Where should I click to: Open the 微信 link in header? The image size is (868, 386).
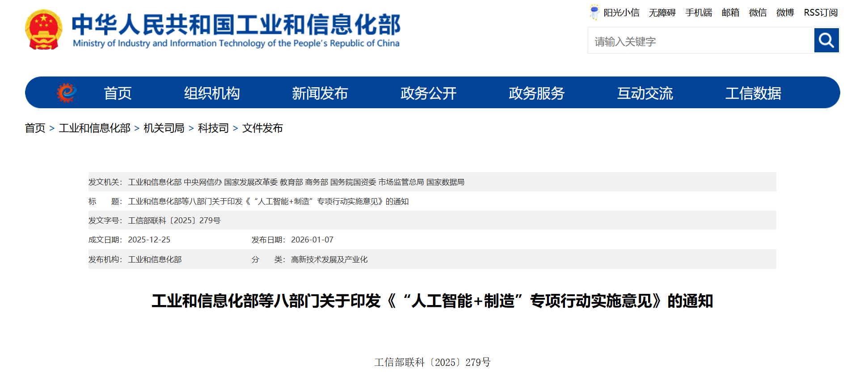758,13
